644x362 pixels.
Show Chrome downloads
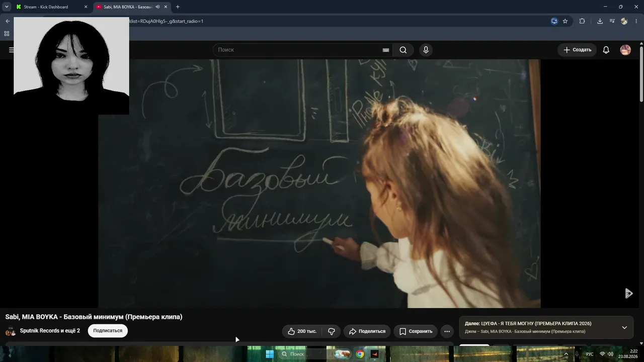point(600,21)
